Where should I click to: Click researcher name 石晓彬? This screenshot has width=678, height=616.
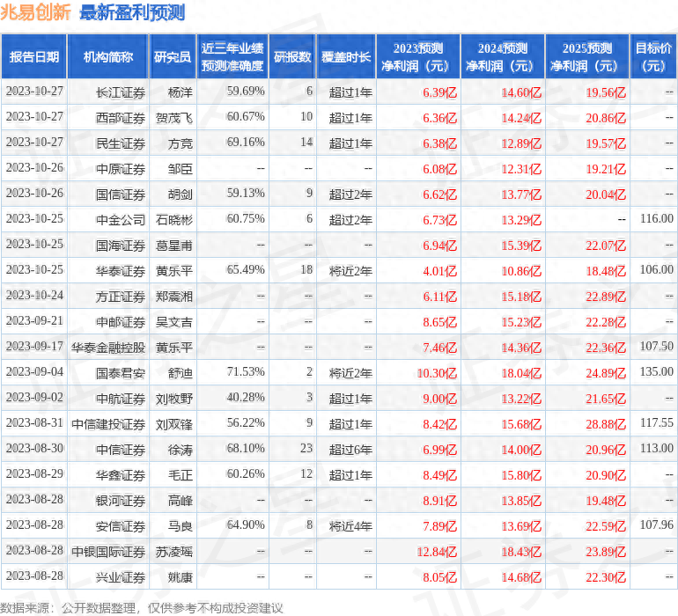pyautogui.click(x=173, y=220)
